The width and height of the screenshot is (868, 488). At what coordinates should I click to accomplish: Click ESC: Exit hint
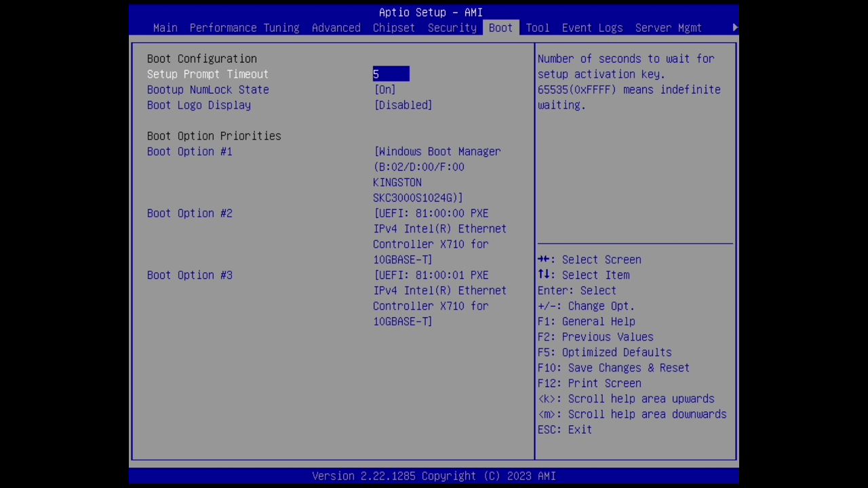pos(565,430)
